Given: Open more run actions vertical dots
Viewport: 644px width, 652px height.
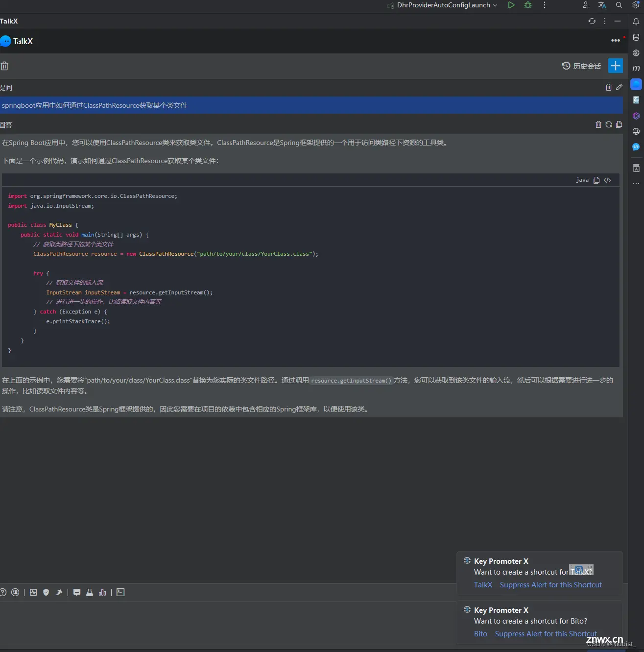Looking at the screenshot, I should coord(545,5).
